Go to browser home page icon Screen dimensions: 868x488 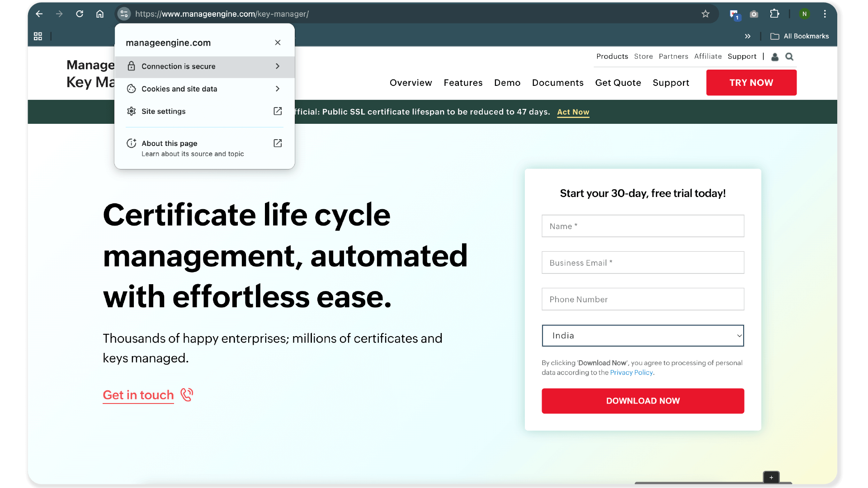point(100,14)
